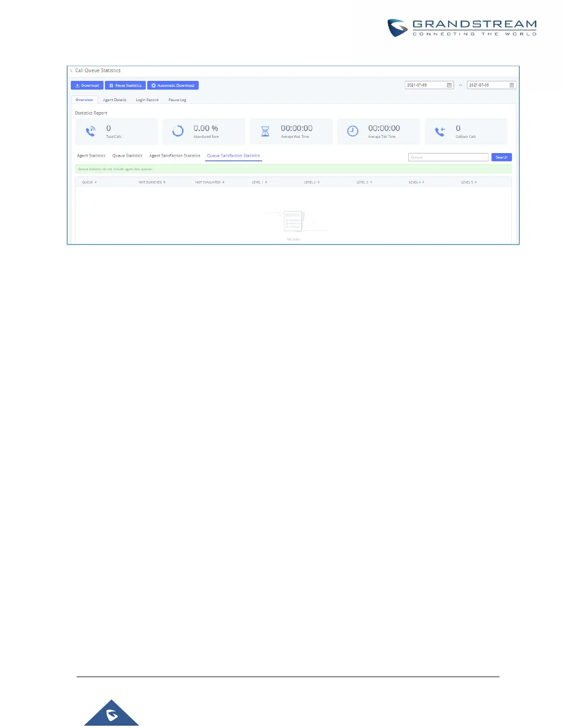
Task: Click the 0.00 % abandoned rate value
Action: point(206,128)
